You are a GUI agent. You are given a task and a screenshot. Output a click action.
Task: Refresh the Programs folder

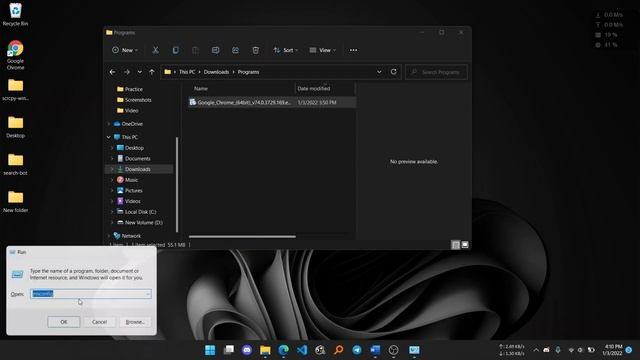(x=393, y=72)
